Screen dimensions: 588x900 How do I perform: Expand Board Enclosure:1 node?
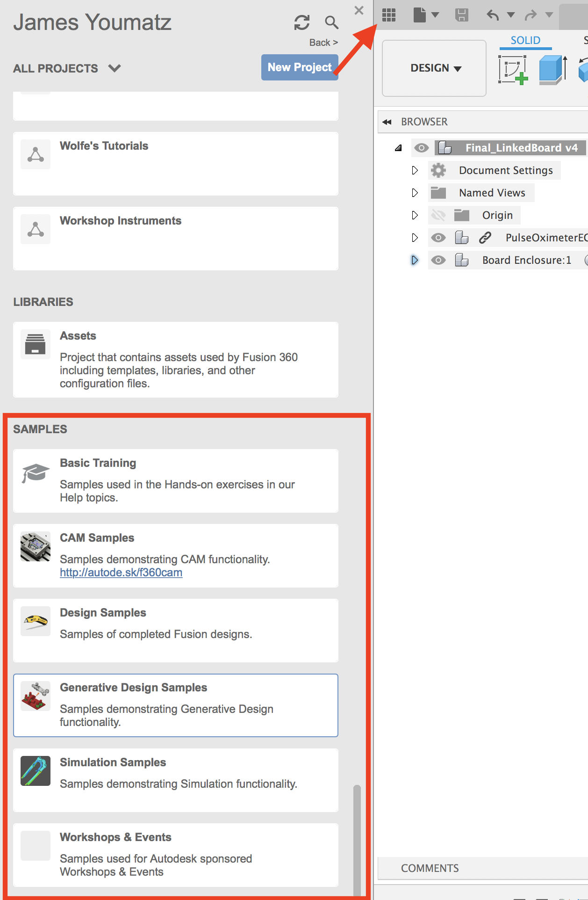(x=415, y=260)
